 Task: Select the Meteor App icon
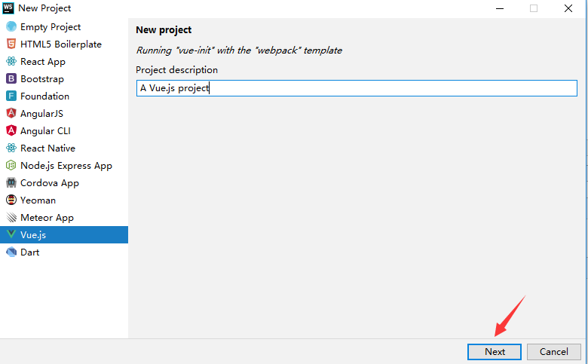11,218
